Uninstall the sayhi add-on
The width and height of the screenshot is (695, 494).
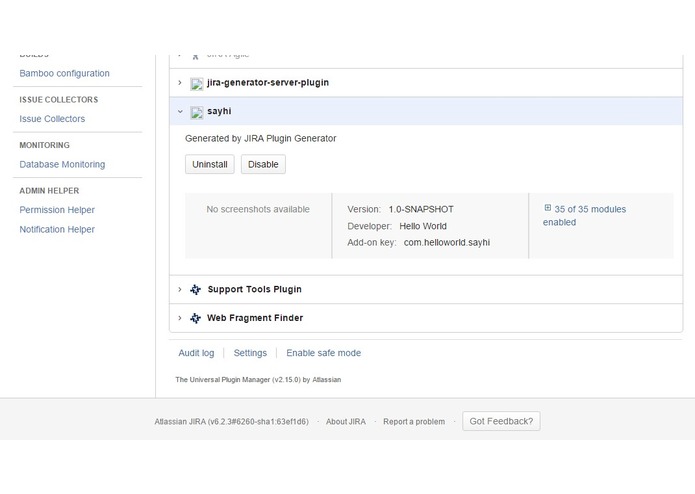tap(210, 164)
